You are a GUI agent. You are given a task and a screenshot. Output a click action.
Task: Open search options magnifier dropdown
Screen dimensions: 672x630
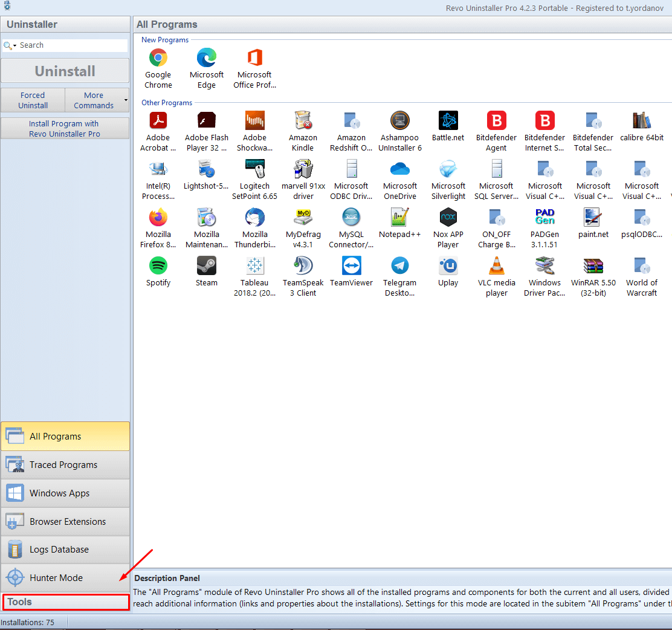10,45
